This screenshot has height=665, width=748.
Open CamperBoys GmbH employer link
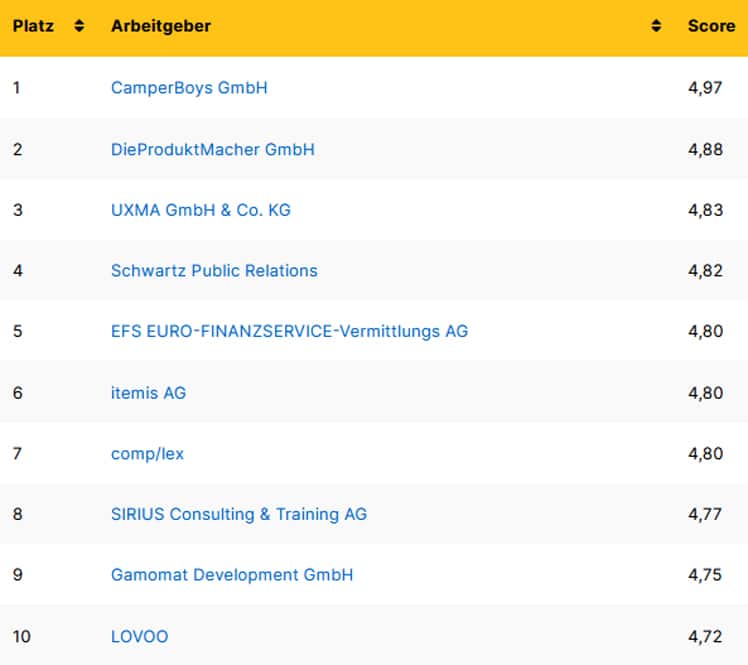189,88
